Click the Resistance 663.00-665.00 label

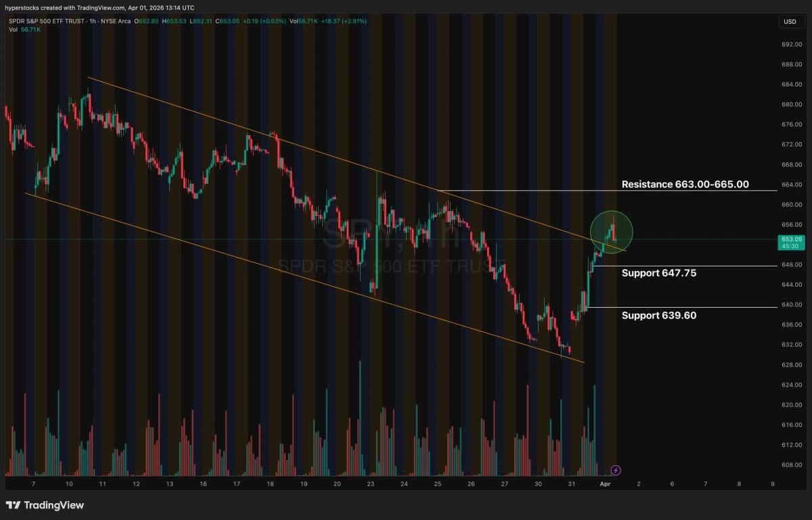coord(685,184)
